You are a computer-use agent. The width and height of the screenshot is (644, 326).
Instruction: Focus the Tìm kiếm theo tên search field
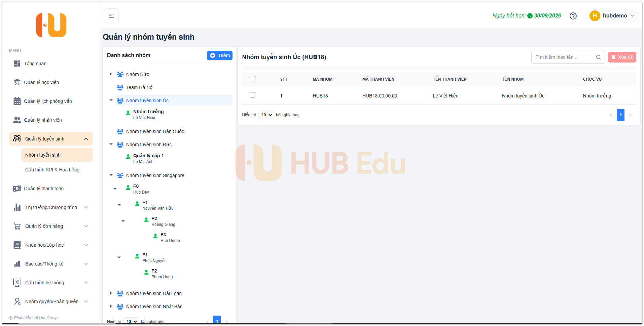pos(564,57)
